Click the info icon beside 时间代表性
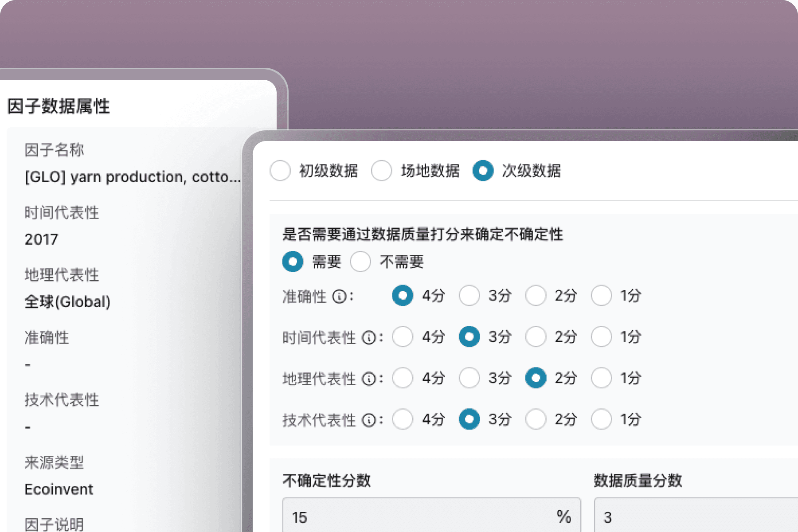 pyautogui.click(x=369, y=337)
